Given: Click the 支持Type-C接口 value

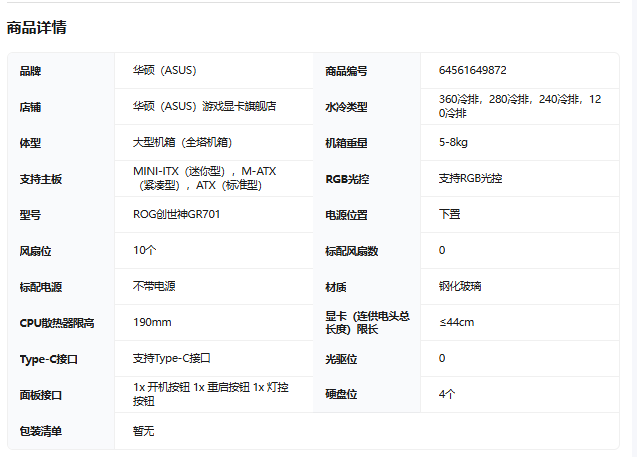Looking at the screenshot, I should (171, 358).
